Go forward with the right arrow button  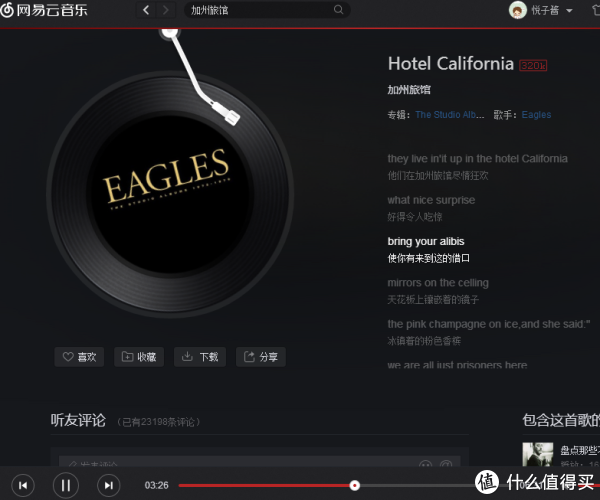click(x=165, y=10)
